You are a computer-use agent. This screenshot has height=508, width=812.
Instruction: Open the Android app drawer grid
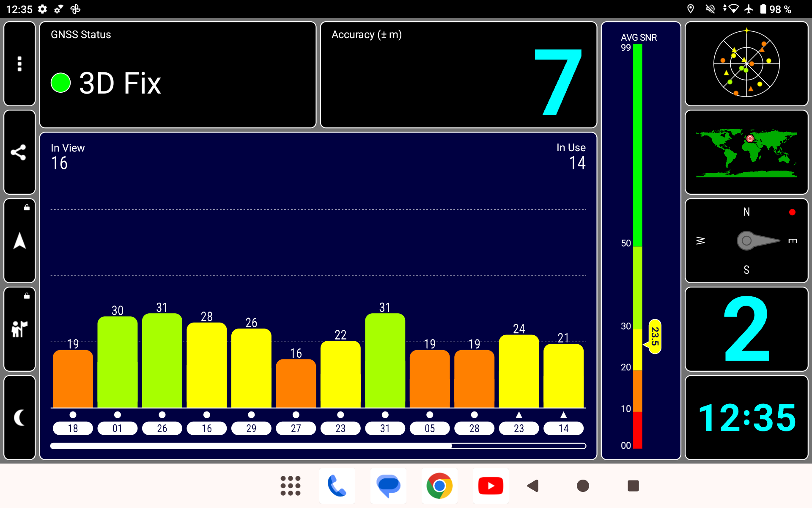click(x=291, y=486)
